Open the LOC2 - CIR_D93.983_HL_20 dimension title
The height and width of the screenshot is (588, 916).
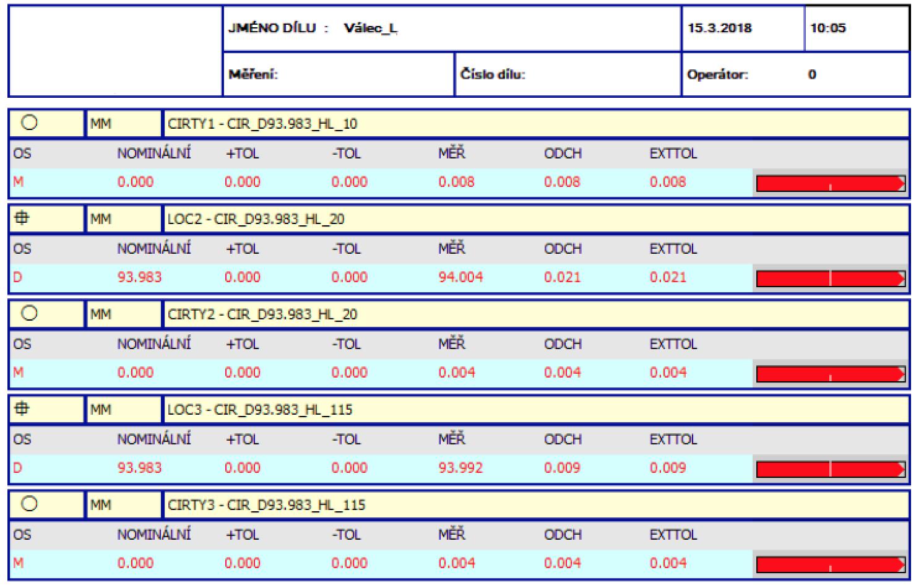point(256,219)
